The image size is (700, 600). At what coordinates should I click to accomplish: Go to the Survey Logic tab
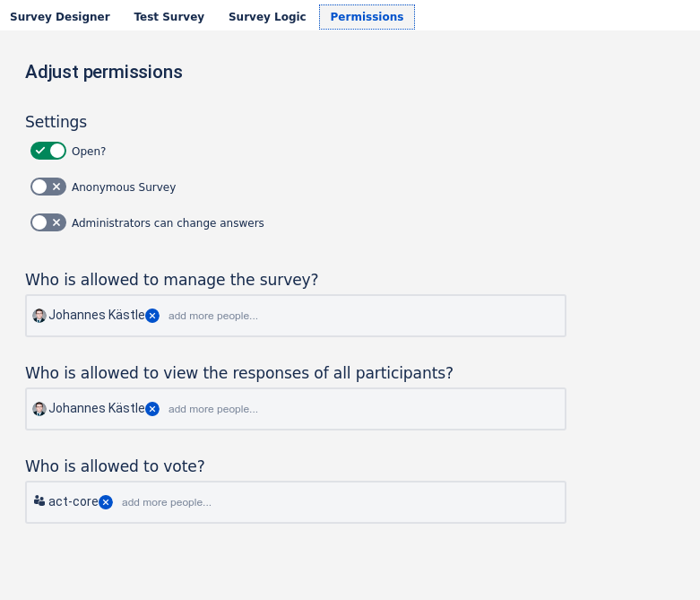(267, 17)
